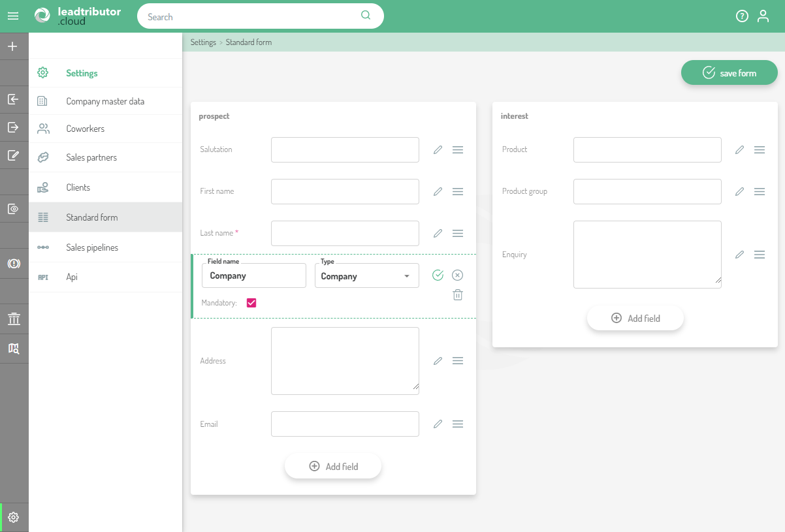Viewport: 785px width, 532px height.
Task: Click the plus icon in left sidebar
Action: pos(13,46)
